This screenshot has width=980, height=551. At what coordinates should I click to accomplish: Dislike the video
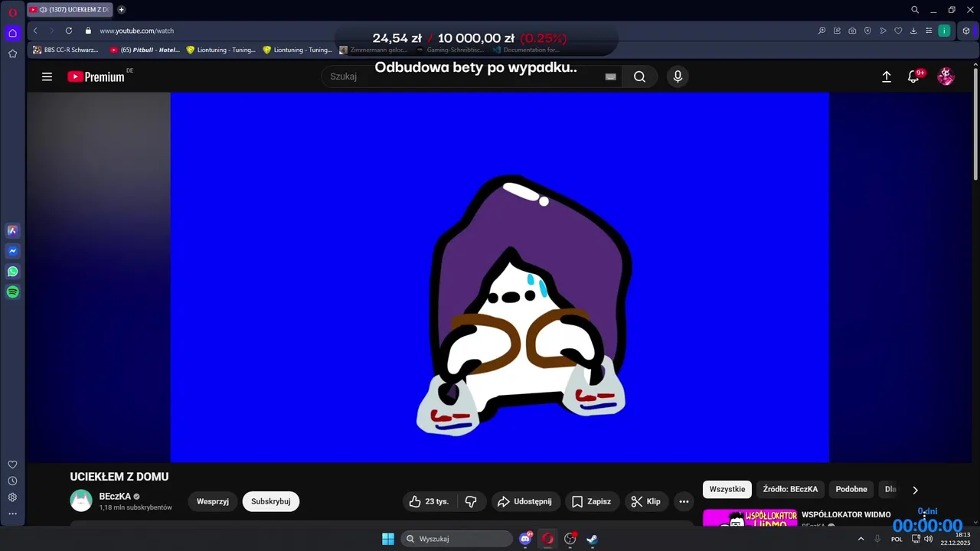coord(471,501)
